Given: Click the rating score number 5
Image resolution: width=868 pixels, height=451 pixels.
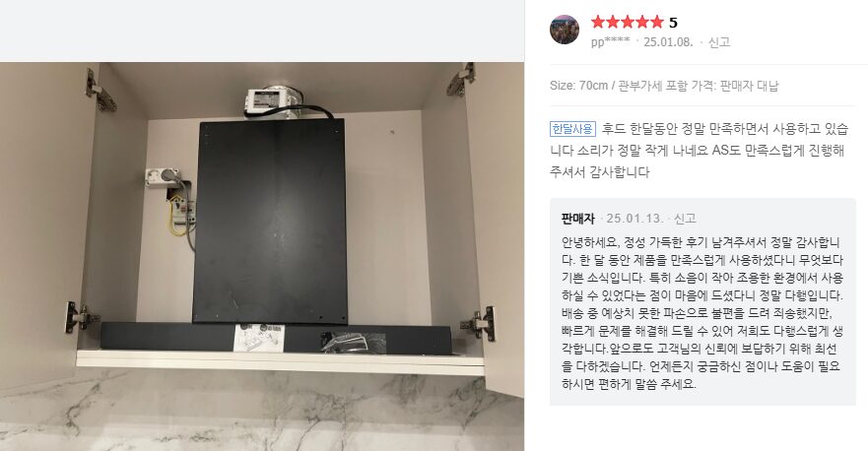Looking at the screenshot, I should pyautogui.click(x=673, y=23).
